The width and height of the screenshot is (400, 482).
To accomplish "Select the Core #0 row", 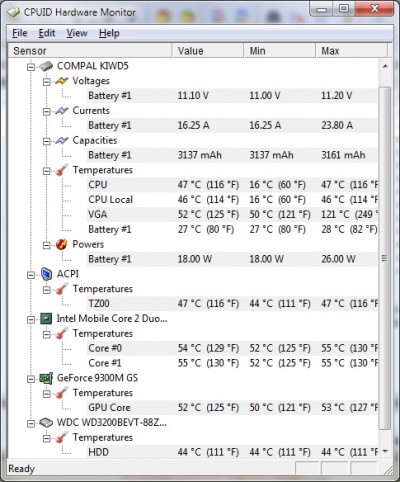I will [x=232, y=348].
